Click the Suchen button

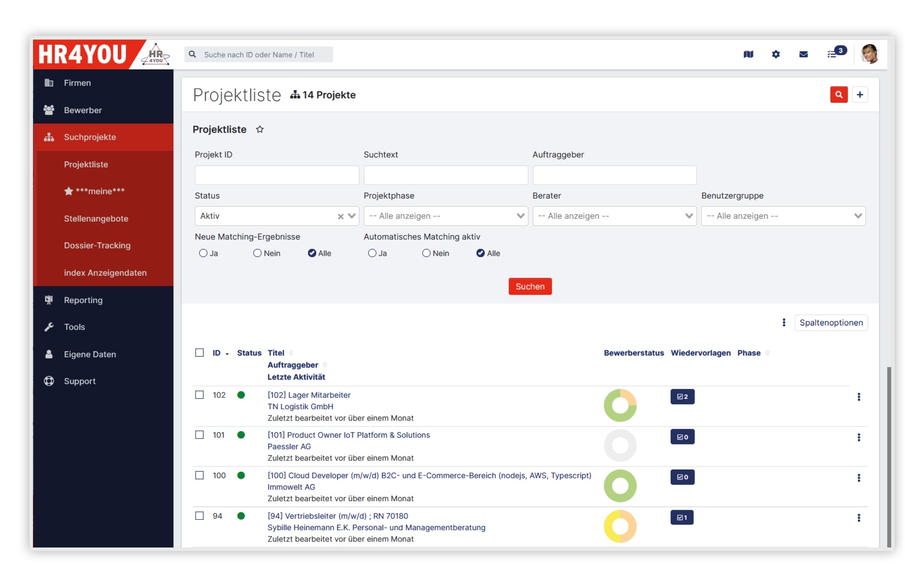(530, 286)
